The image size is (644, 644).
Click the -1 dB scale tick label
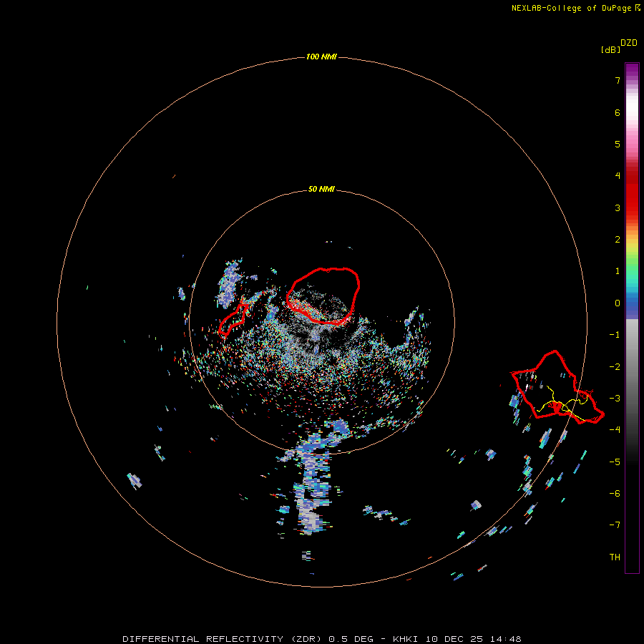(615, 335)
